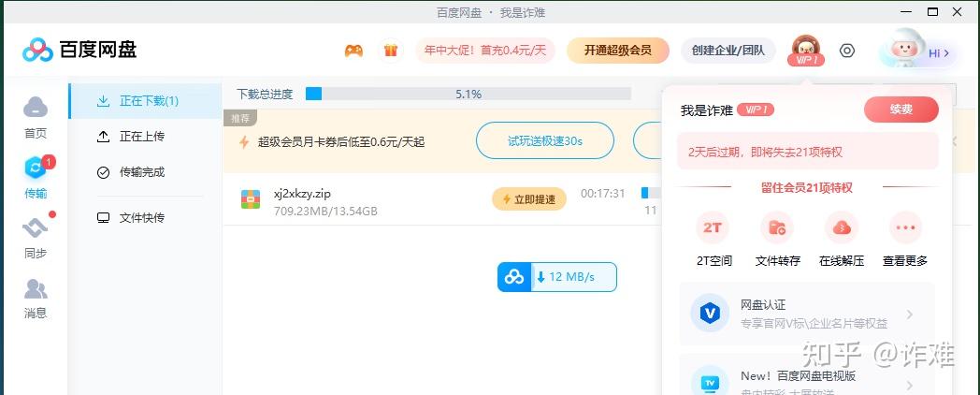Click the total download progress bar
This screenshot has height=395, width=980.
click(468, 94)
